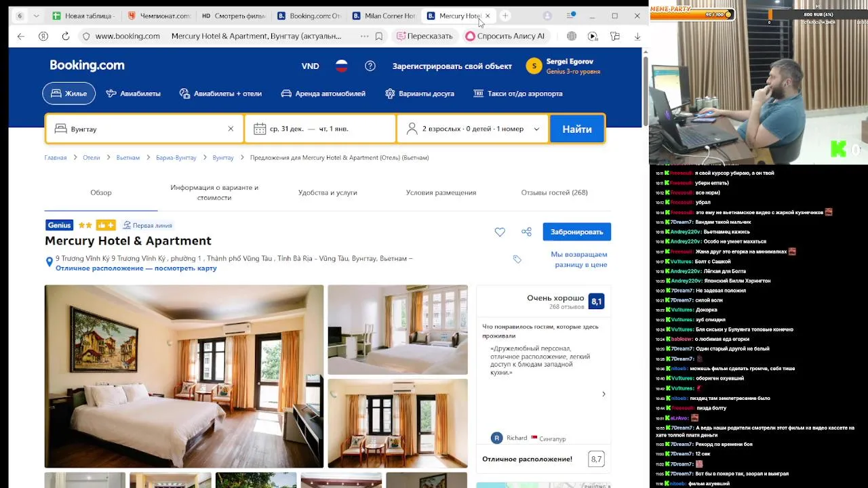Reload the page with the refresh icon
868x488 pixels.
point(65,36)
